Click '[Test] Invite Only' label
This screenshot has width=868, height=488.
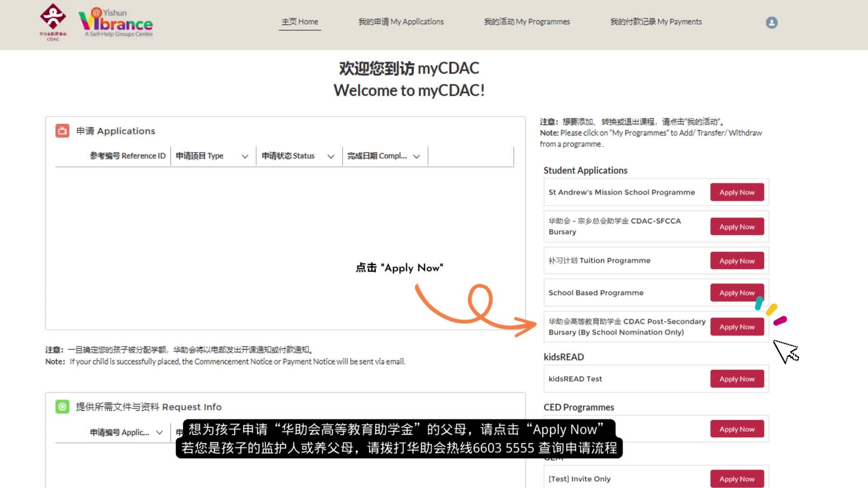pyautogui.click(x=580, y=479)
